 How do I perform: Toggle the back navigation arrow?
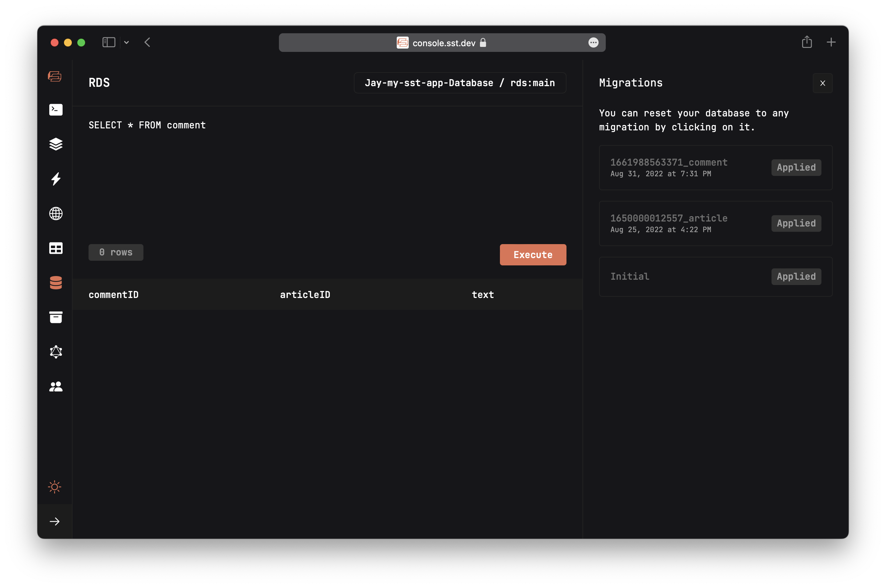pyautogui.click(x=146, y=42)
